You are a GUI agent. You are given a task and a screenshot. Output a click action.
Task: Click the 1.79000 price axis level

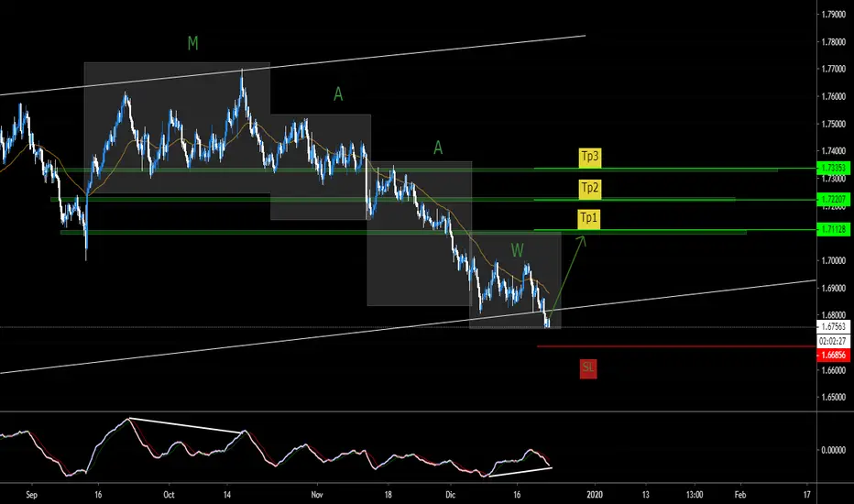(833, 14)
